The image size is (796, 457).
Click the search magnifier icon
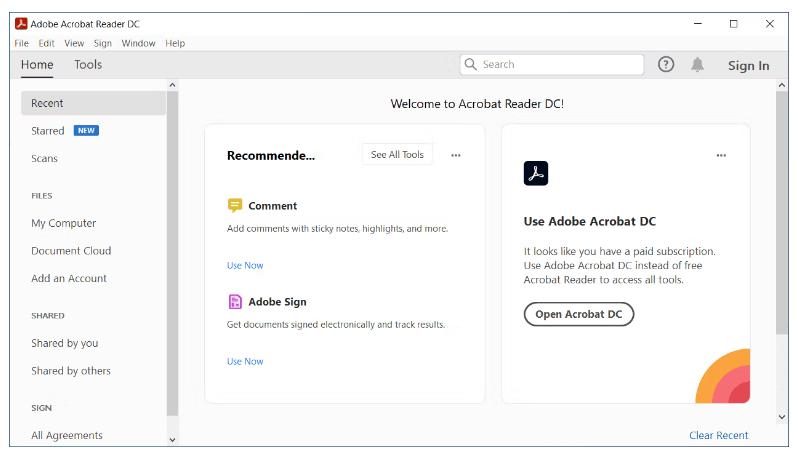pos(471,64)
